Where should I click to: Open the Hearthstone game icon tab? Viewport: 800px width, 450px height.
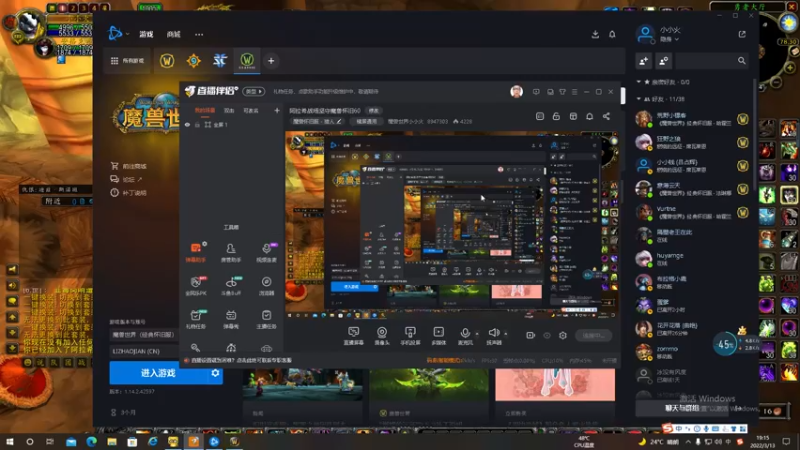pyautogui.click(x=193, y=61)
